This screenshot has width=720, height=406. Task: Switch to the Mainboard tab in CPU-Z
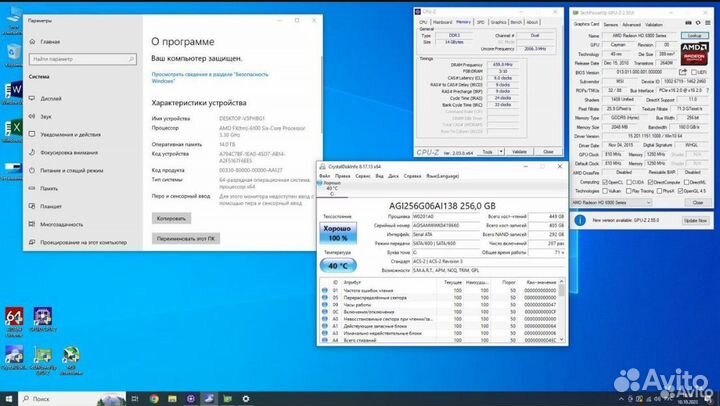(x=442, y=22)
